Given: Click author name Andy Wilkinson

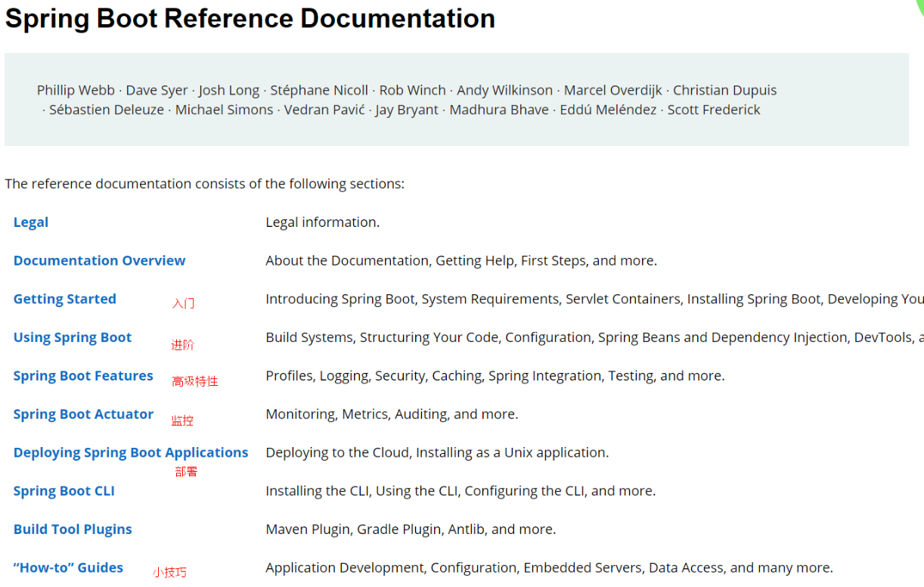Looking at the screenshot, I should point(504,91).
